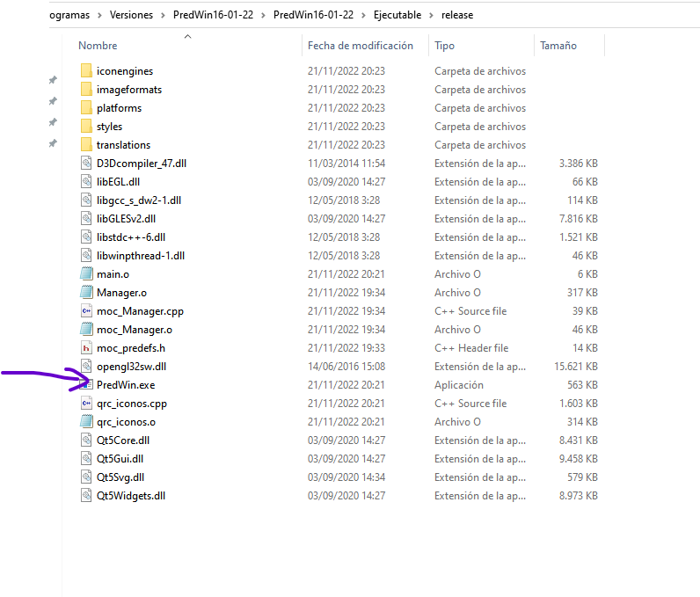Click the D3Dcompiler_47.dll file icon
This screenshot has height=597, width=700.
tap(86, 164)
